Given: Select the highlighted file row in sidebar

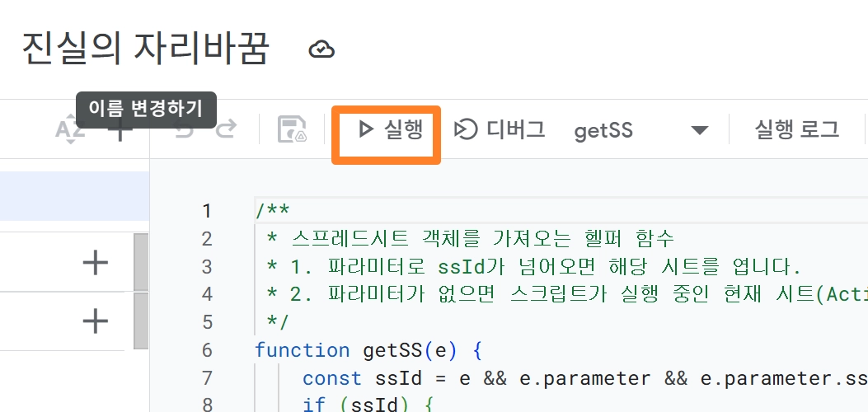Looking at the screenshot, I should (75, 196).
